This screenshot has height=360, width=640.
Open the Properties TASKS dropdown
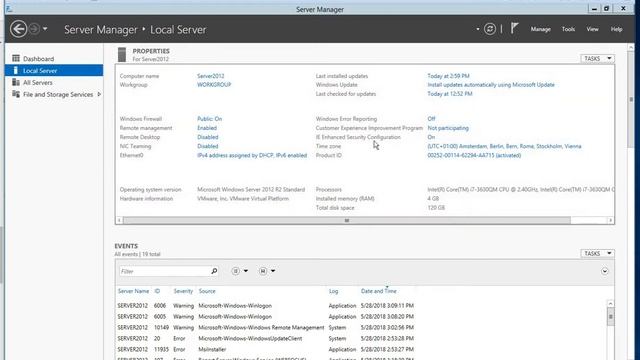pyautogui.click(x=597, y=59)
